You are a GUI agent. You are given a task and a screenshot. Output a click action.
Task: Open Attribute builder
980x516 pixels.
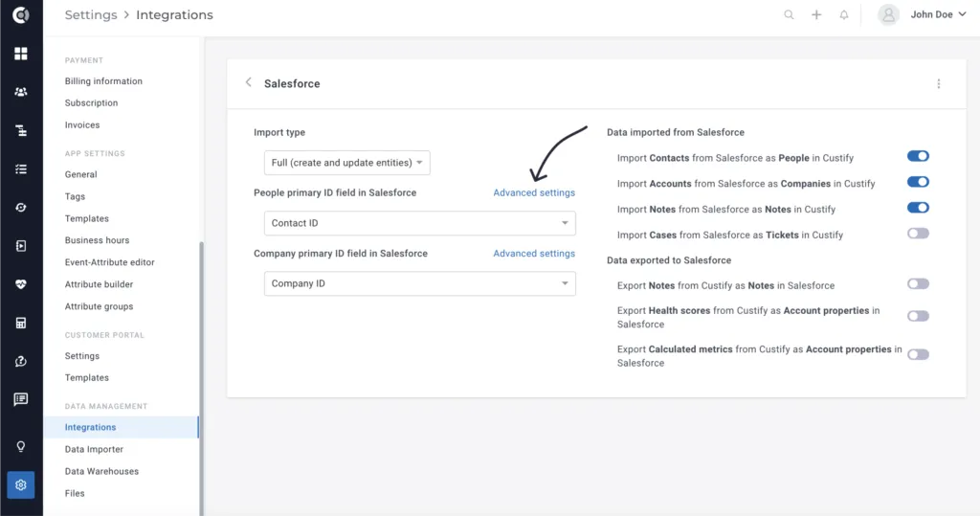pyautogui.click(x=99, y=284)
